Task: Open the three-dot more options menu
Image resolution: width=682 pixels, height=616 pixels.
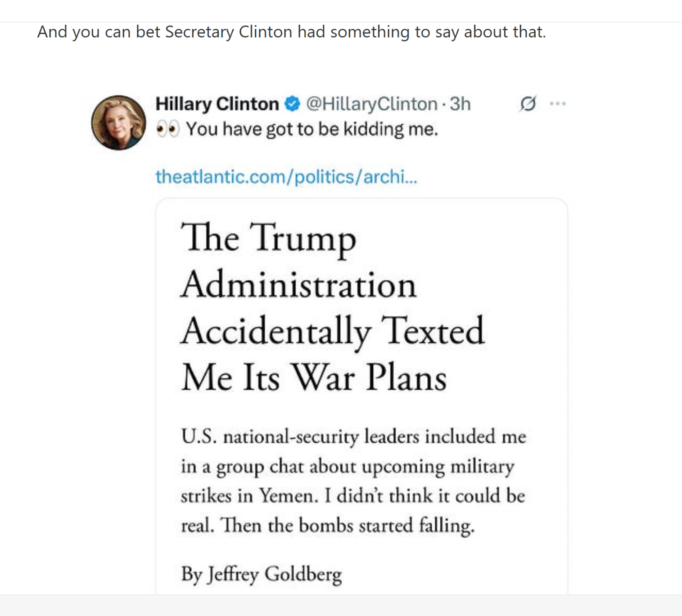Action: 558,104
